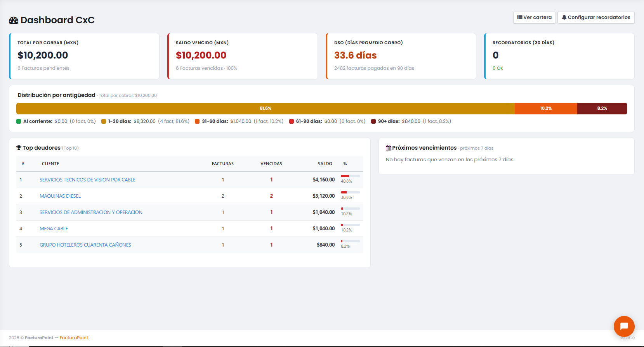644x347 pixels.
Task: Click the 2482 facturas pagadas text
Action: pyautogui.click(x=374, y=68)
